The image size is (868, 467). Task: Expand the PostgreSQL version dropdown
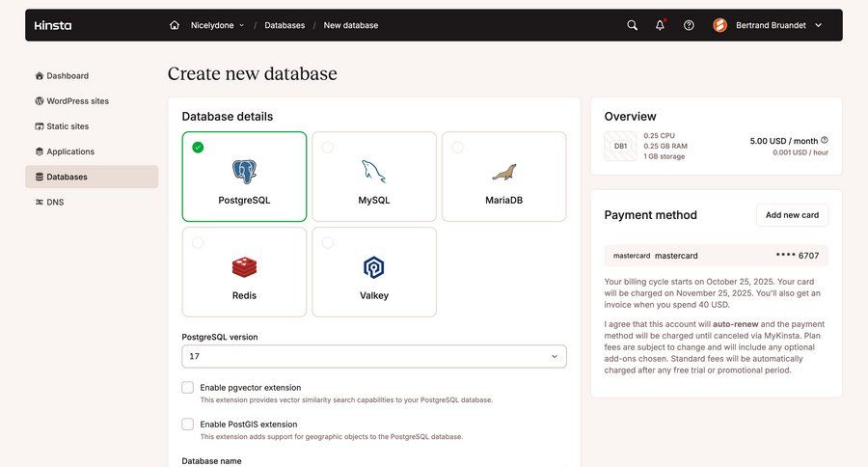(373, 356)
